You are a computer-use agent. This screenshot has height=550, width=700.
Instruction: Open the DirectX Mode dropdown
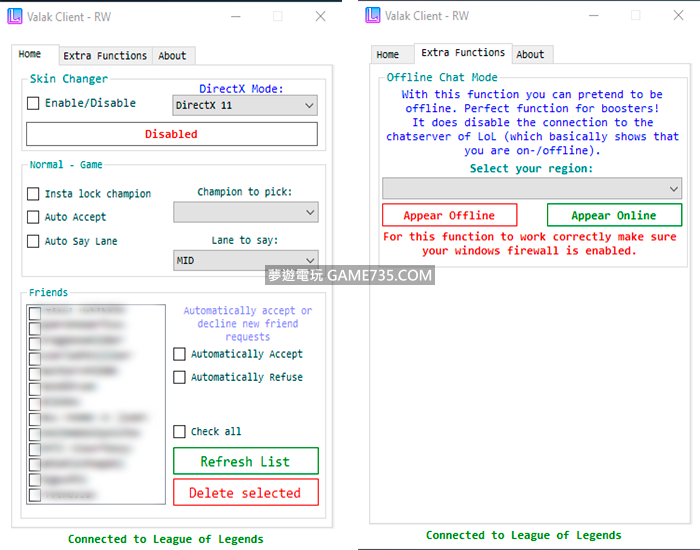(x=245, y=106)
